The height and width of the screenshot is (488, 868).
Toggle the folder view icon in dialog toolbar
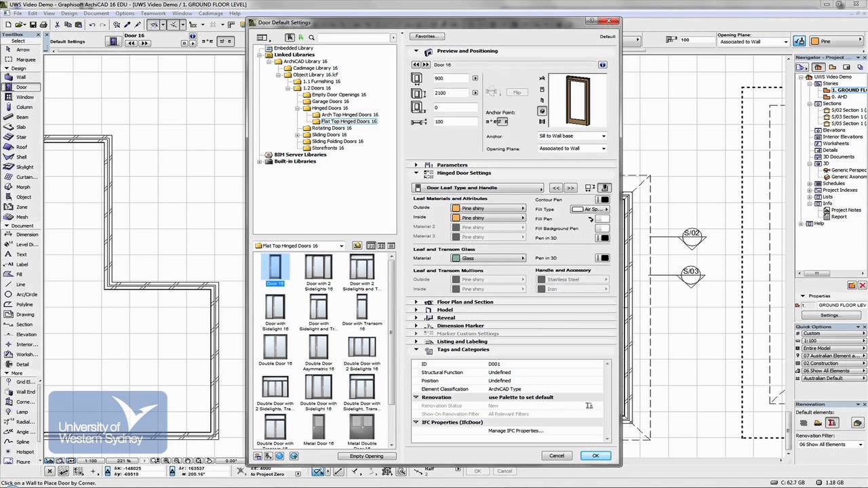tap(290, 38)
